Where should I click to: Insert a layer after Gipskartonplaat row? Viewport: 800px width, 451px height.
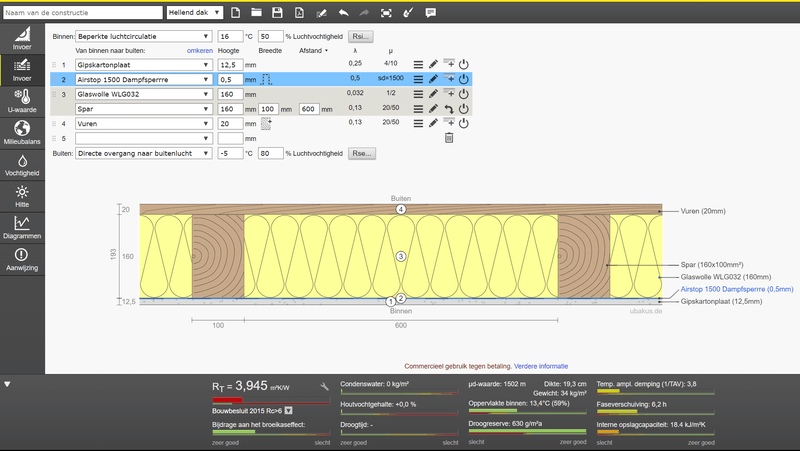pos(448,63)
